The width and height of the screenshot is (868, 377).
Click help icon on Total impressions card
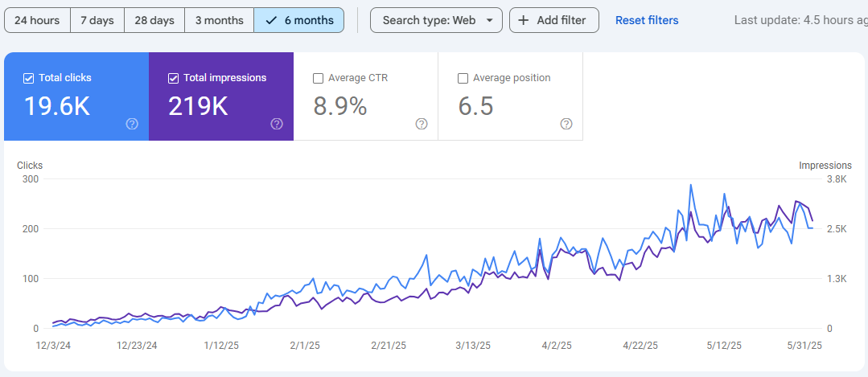tap(277, 124)
